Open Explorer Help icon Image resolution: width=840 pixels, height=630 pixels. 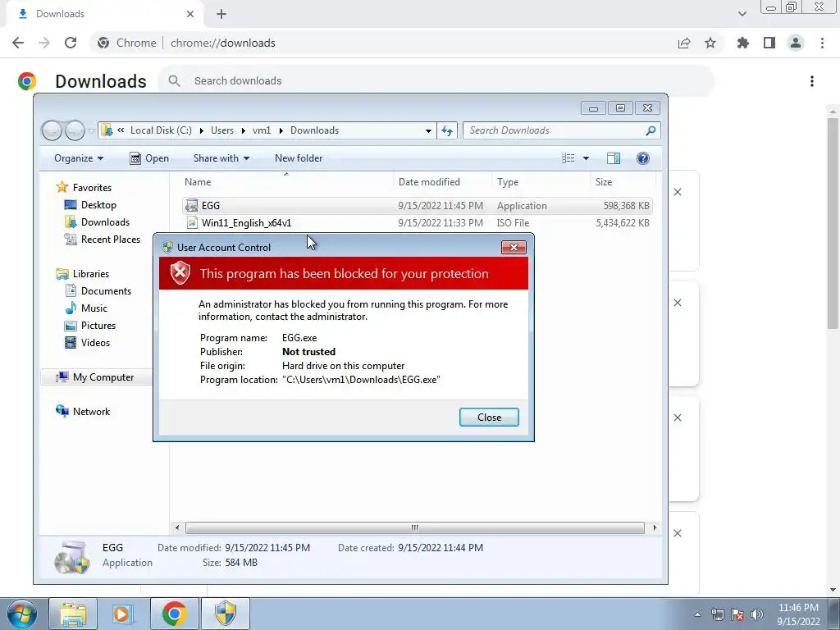coord(643,158)
